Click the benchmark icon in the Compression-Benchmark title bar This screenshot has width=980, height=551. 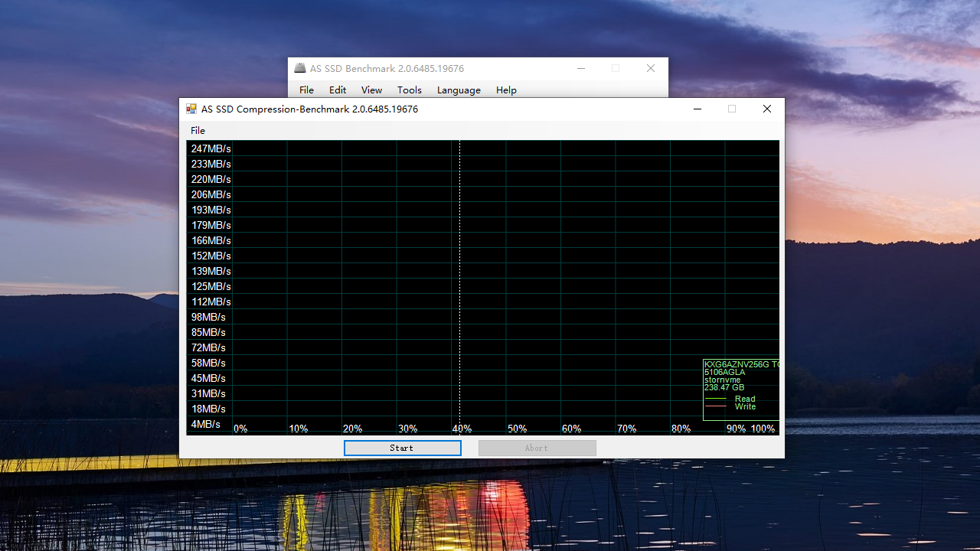click(x=191, y=109)
